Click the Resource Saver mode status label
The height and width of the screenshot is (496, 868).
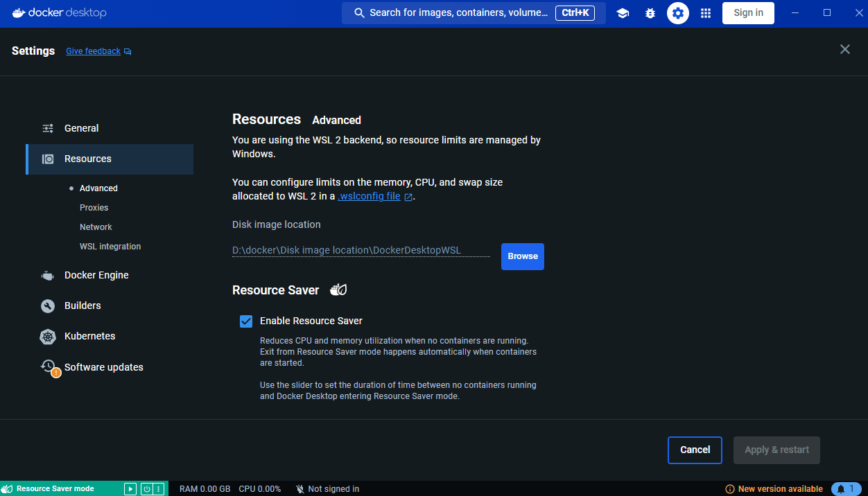pos(55,489)
